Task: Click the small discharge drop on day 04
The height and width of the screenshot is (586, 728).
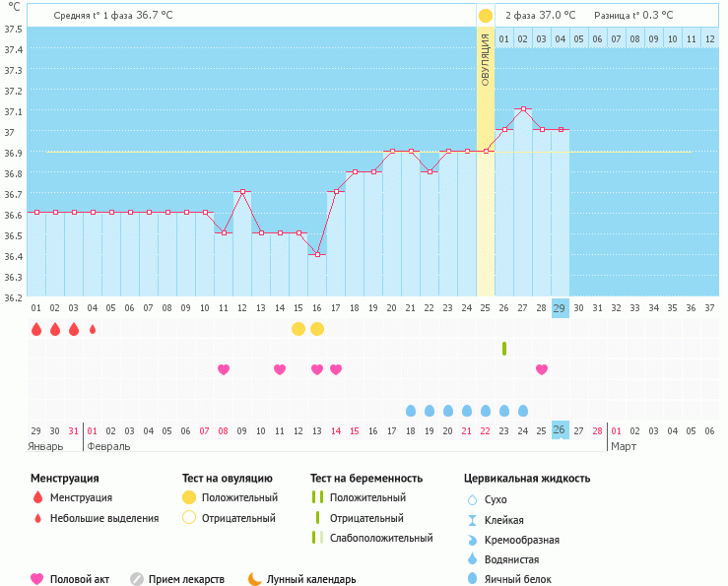Action: point(93,329)
